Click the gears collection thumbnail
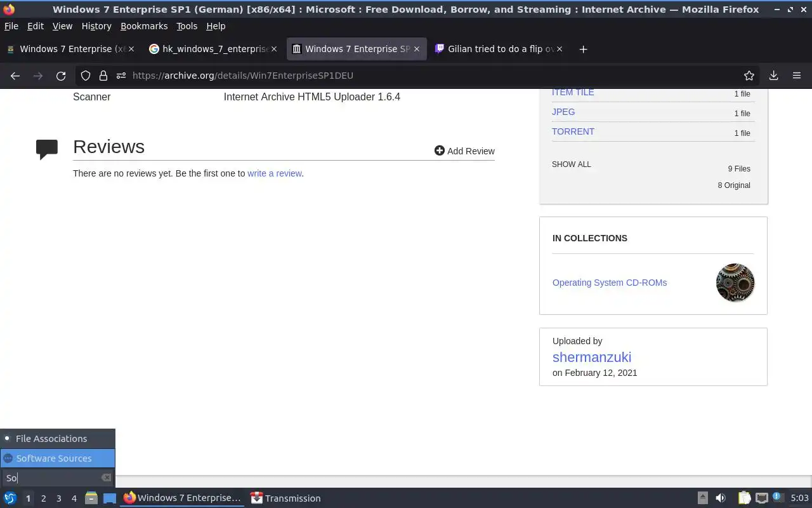812x508 pixels. pyautogui.click(x=735, y=283)
